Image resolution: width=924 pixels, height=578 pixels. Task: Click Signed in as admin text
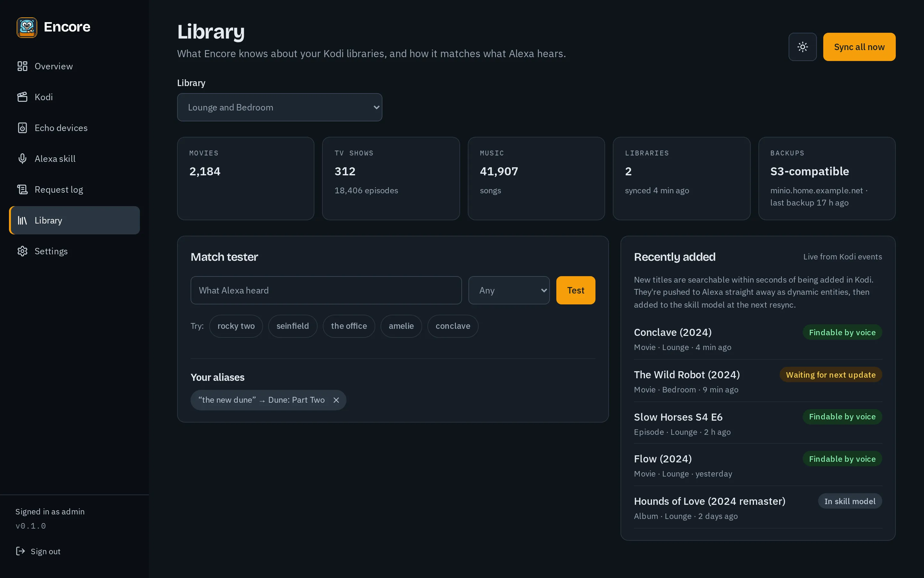point(50,512)
